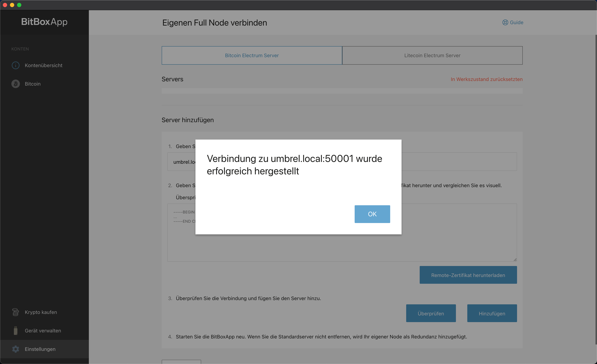The height and width of the screenshot is (364, 597).
Task: Click the Bitcoin coin icon
Action: tap(16, 84)
